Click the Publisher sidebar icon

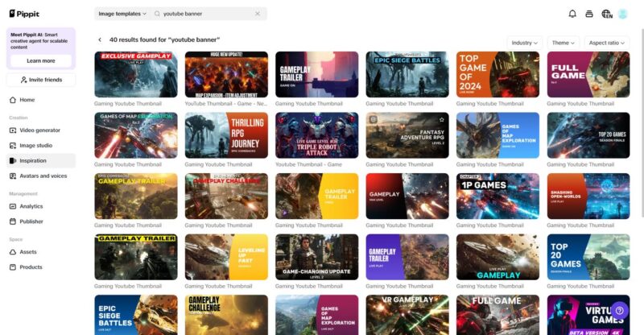(13, 221)
